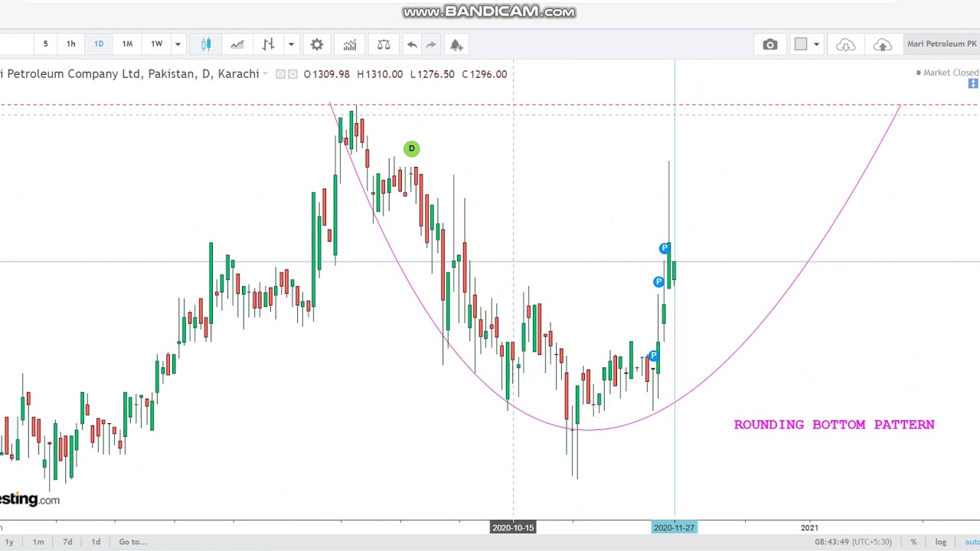Viewport: 980px width, 551px height.
Task: Click the Petroleum Company Ltd symbol title
Action: tap(129, 74)
